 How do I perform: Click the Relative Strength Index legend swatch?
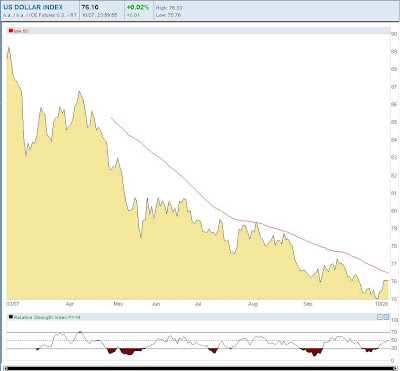point(11,317)
